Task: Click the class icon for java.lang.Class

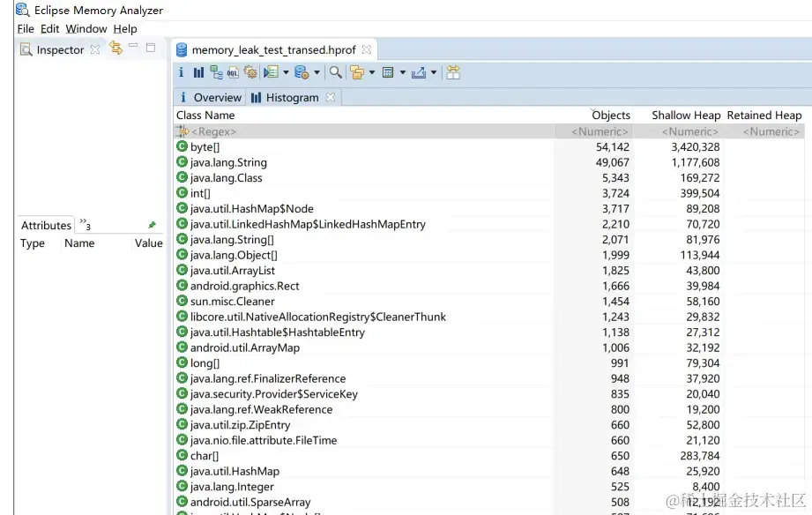Action: [x=182, y=178]
